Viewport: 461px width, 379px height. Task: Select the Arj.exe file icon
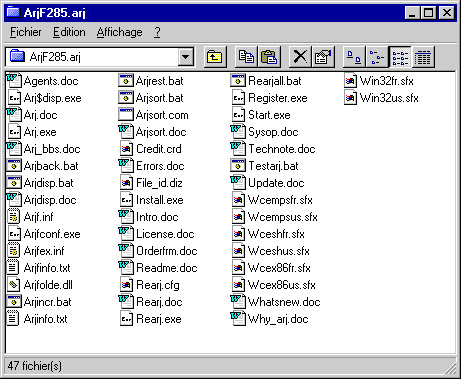[x=14, y=132]
